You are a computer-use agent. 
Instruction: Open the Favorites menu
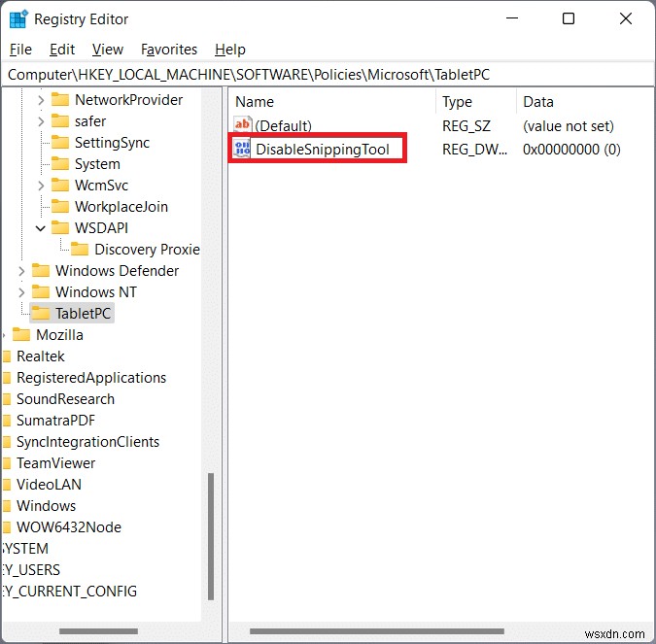[x=169, y=50]
